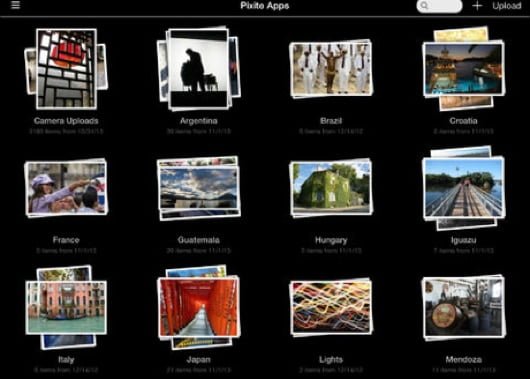Open the France album thumbnail

click(x=66, y=188)
